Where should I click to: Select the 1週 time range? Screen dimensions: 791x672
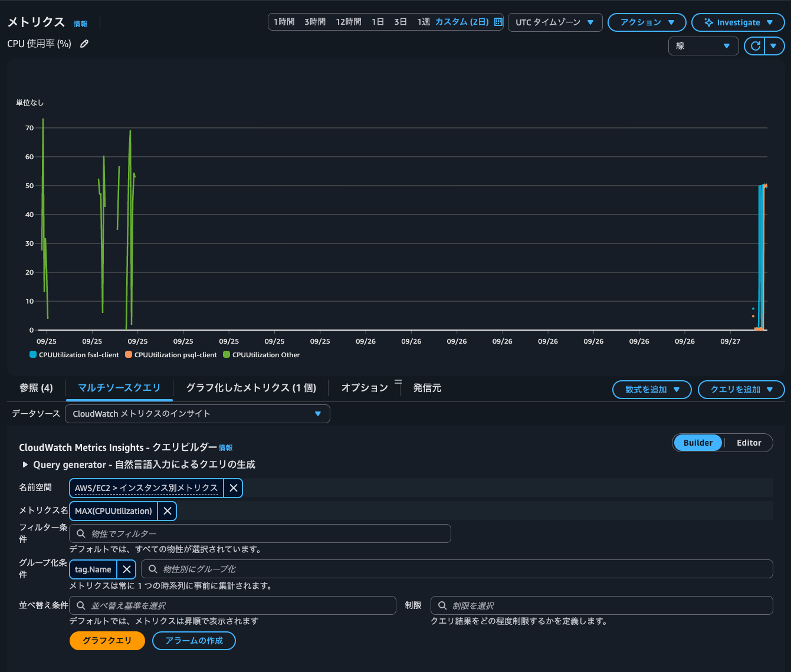[424, 22]
